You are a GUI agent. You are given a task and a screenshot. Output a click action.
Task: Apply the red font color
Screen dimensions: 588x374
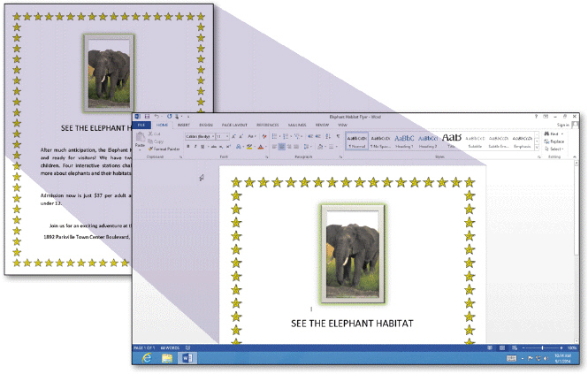(x=261, y=147)
